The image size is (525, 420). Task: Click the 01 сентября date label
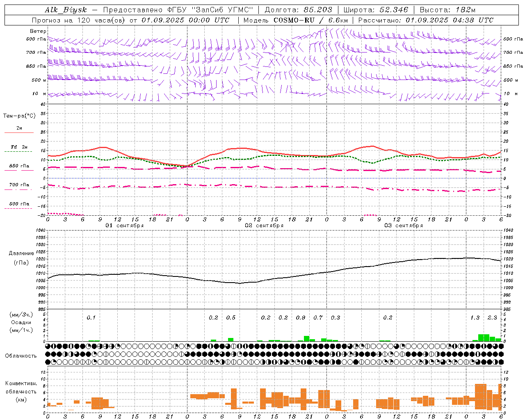tap(125, 226)
